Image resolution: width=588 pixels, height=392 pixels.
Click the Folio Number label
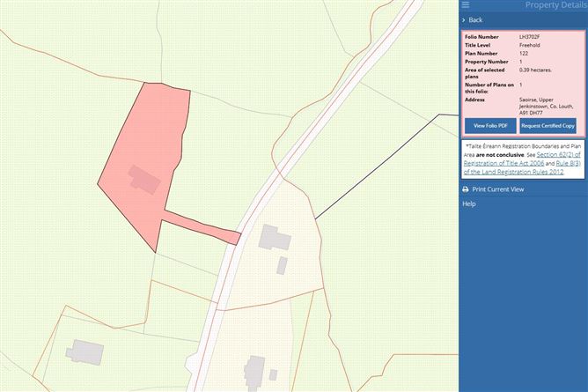tap(481, 37)
